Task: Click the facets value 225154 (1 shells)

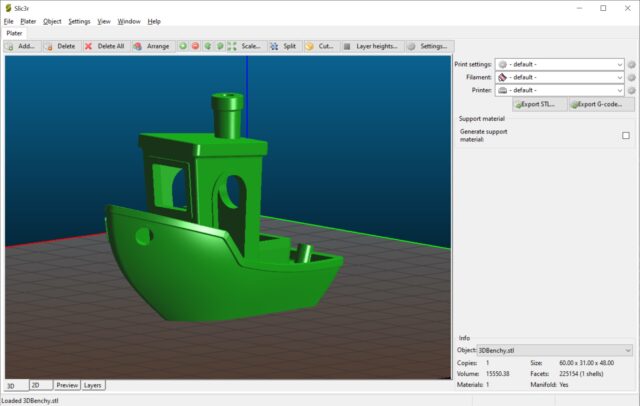Action: [x=581, y=374]
